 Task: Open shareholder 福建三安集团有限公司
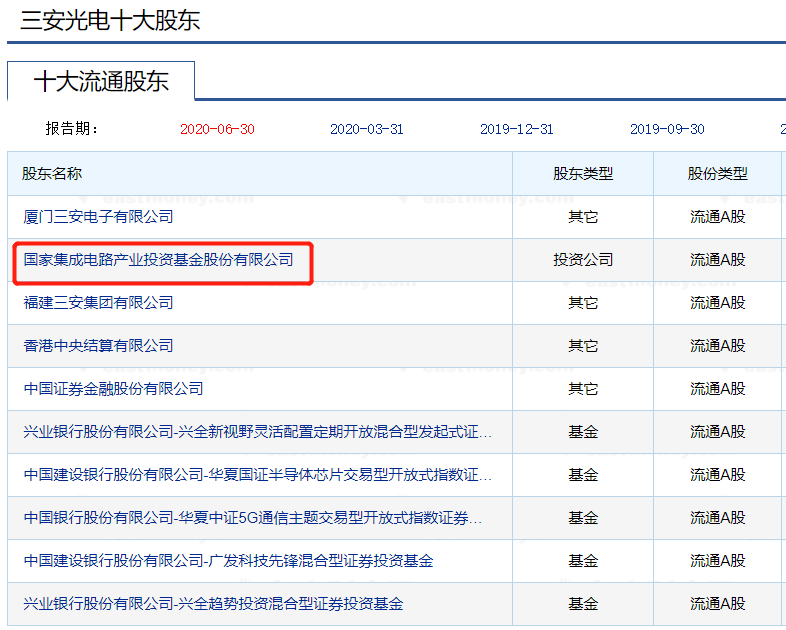click(x=98, y=303)
